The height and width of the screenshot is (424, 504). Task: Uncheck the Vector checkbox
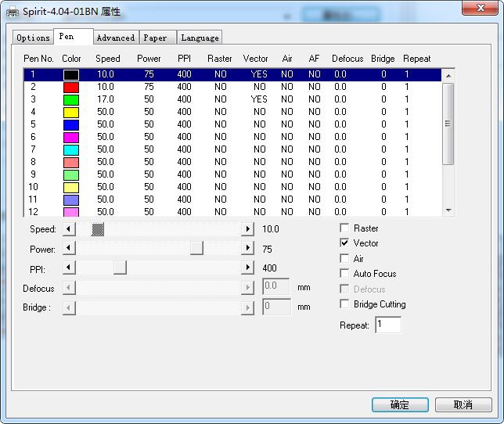pos(344,243)
